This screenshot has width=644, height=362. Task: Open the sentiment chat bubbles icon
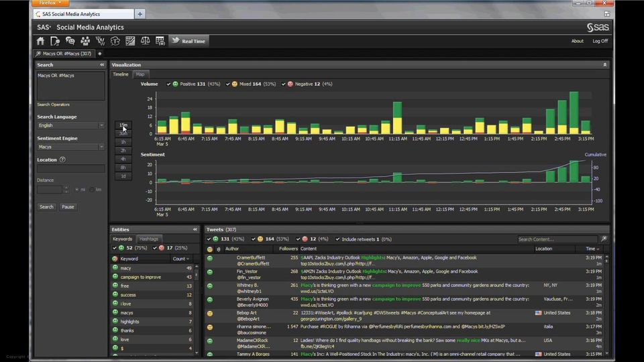point(70,41)
